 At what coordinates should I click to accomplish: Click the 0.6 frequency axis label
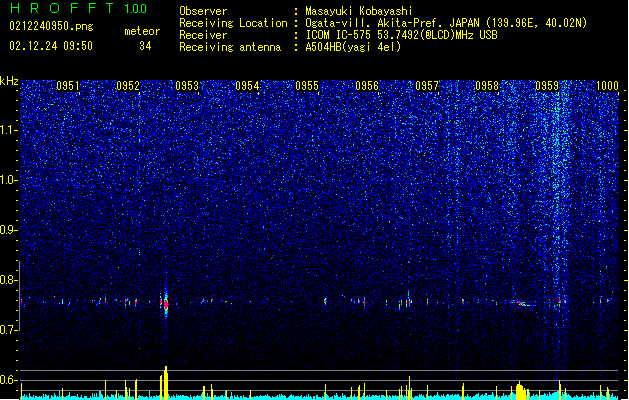pos(9,380)
